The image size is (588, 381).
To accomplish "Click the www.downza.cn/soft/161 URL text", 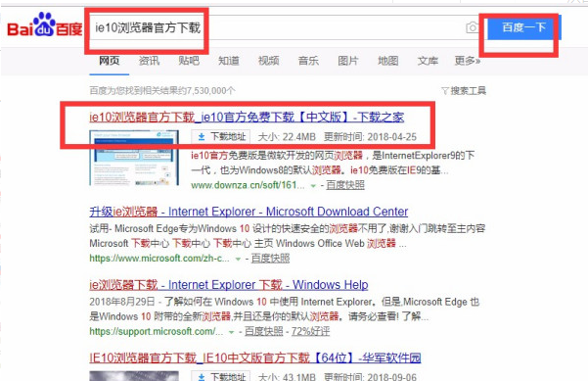I will coord(248,185).
